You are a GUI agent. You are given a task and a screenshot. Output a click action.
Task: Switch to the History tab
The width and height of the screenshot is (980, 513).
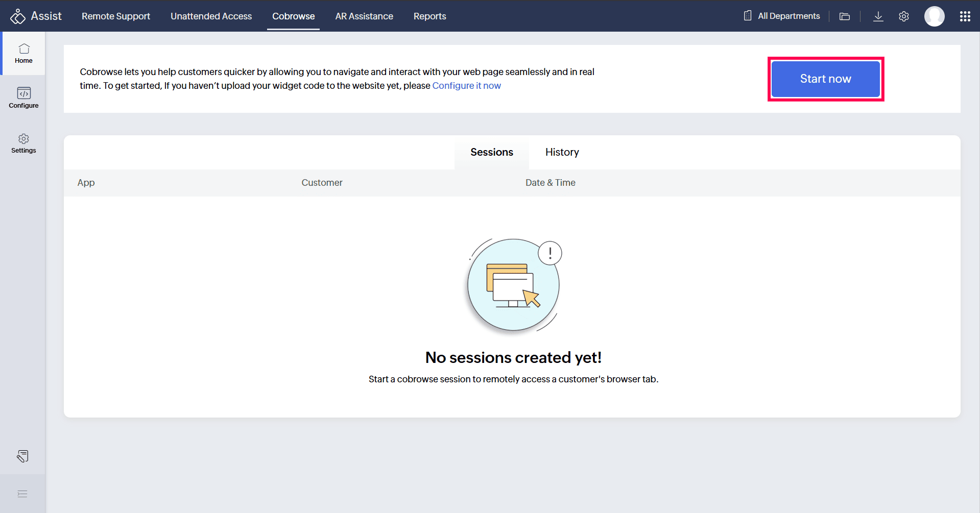(562, 152)
